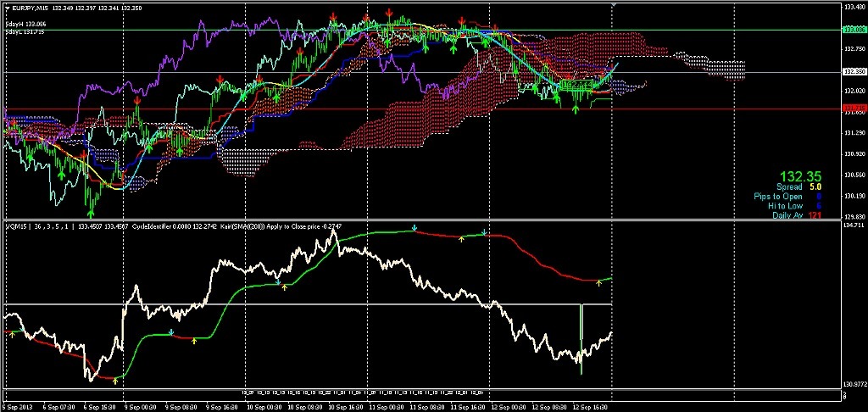Click the VQM15 indicator window label
The image size is (868, 412).
(x=14, y=226)
